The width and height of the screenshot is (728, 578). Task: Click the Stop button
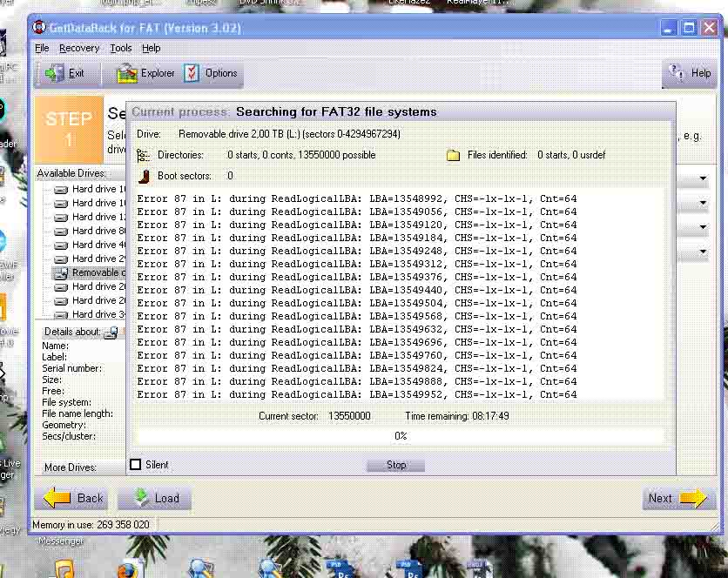pos(396,465)
